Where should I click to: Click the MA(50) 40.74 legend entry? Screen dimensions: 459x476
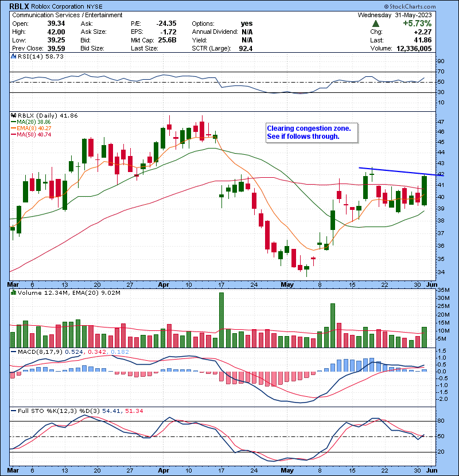click(x=31, y=135)
